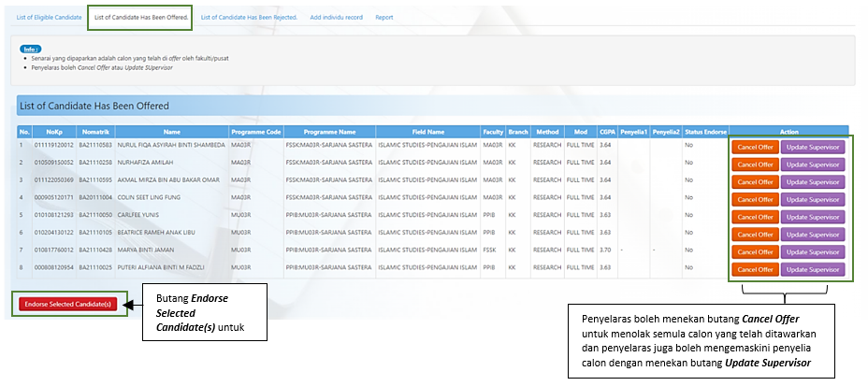This screenshot has width=868, height=386.
Task: Update Supervisor for Marya Binti Jaman
Action: point(812,252)
